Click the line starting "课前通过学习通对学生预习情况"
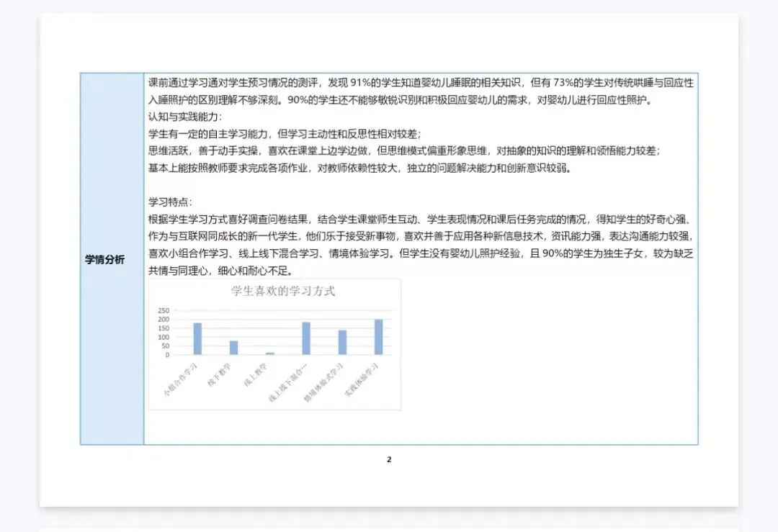 click(420, 83)
